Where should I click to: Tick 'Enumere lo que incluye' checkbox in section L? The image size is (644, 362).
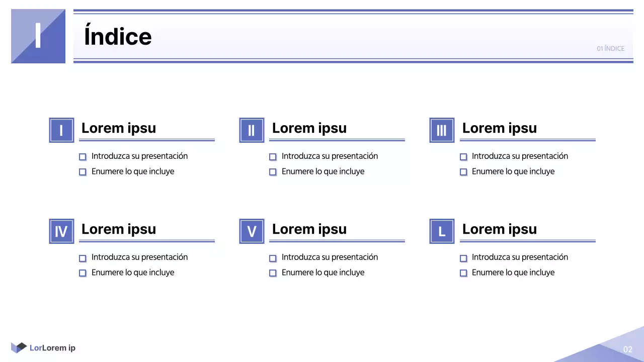click(x=463, y=273)
